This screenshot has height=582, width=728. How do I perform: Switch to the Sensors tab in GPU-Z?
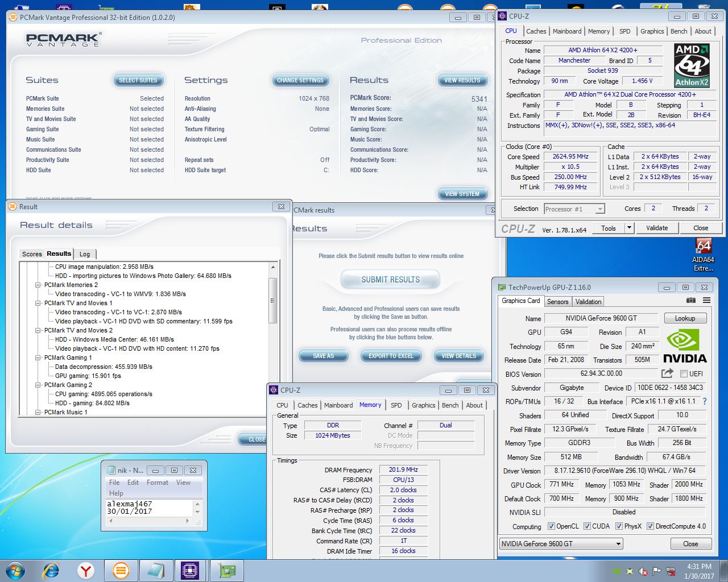(557, 302)
